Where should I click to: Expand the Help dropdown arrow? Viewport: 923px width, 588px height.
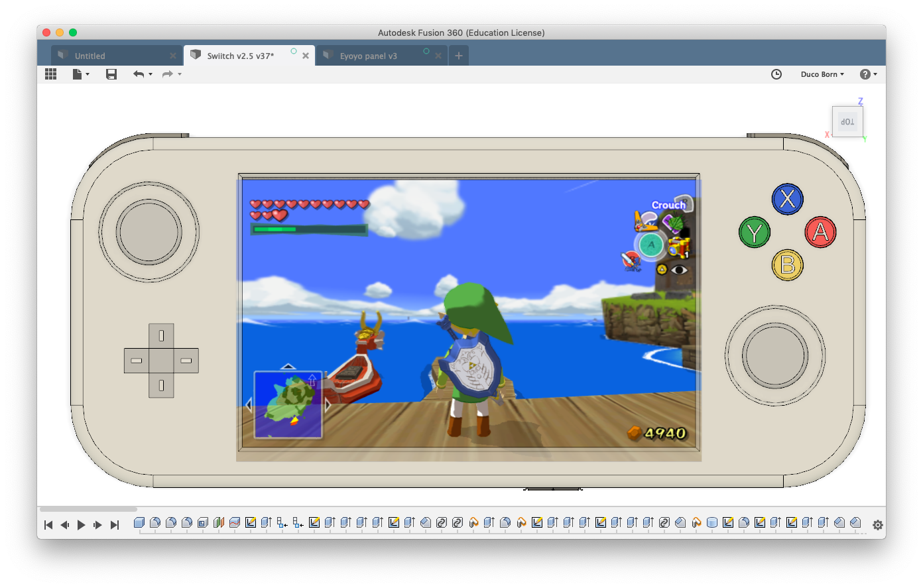(875, 74)
